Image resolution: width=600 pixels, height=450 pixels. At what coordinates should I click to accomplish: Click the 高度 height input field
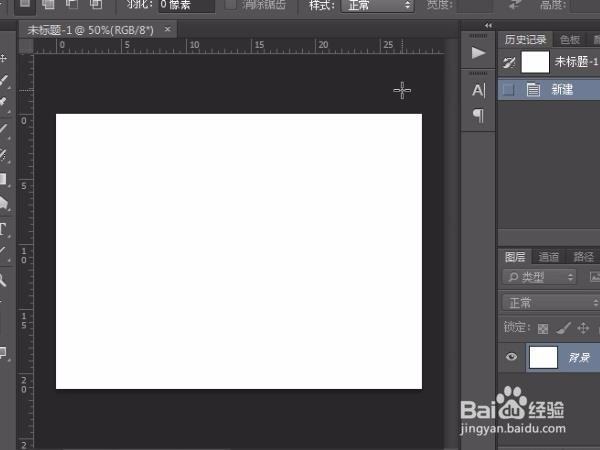585,5
